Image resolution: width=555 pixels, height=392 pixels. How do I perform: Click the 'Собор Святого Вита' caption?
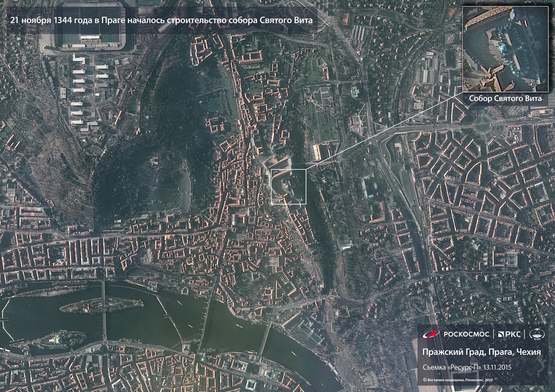505,99
